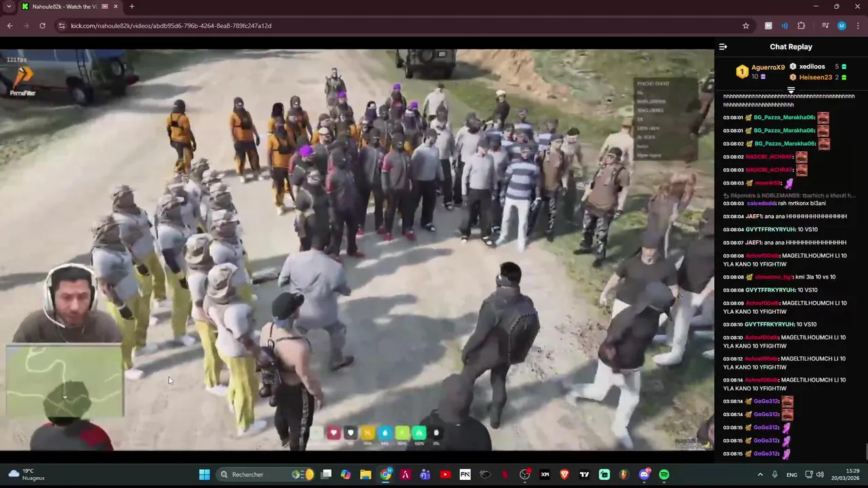This screenshot has width=868, height=488.
Task: Bookmark this page with the star icon
Action: click(x=746, y=26)
